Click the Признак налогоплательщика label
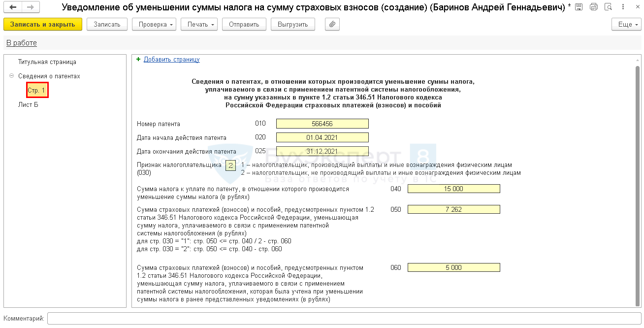644x328 pixels. [x=179, y=165]
